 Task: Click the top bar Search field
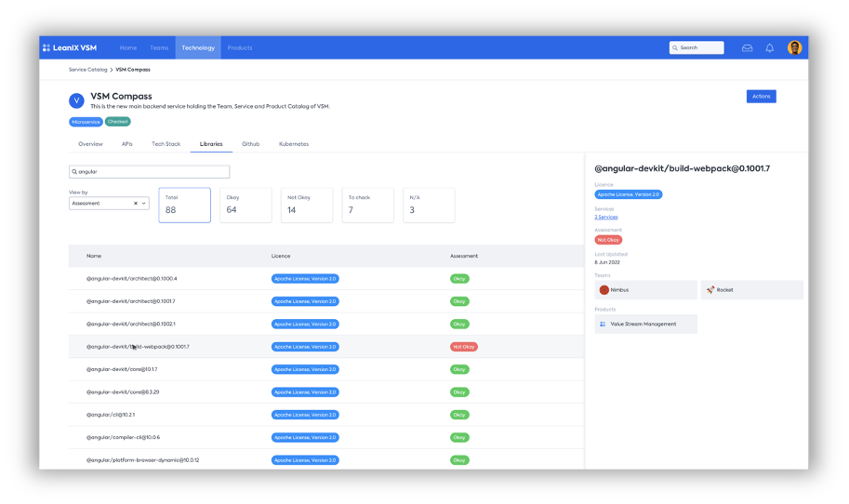[x=696, y=47]
